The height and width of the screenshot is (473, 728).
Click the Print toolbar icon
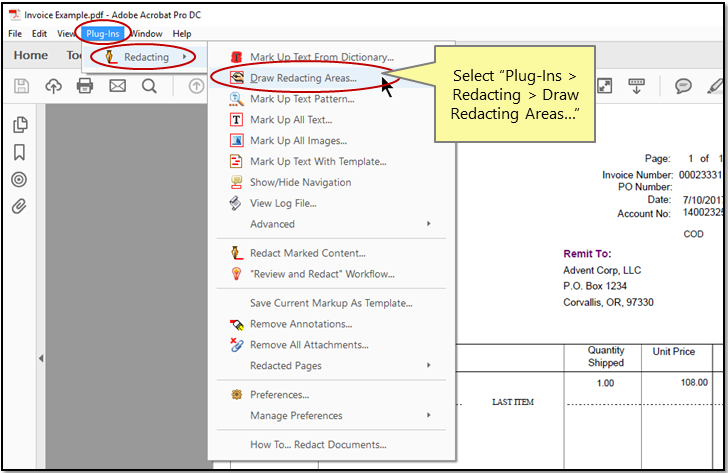tap(85, 86)
